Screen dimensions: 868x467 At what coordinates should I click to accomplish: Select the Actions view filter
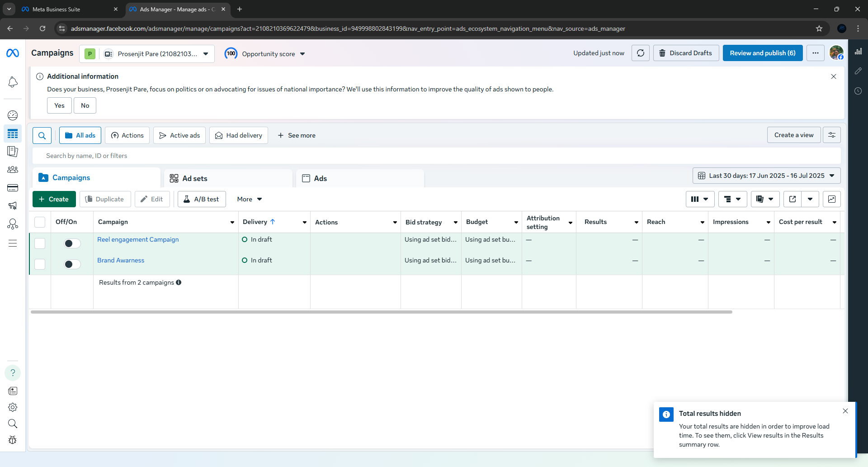(x=127, y=135)
